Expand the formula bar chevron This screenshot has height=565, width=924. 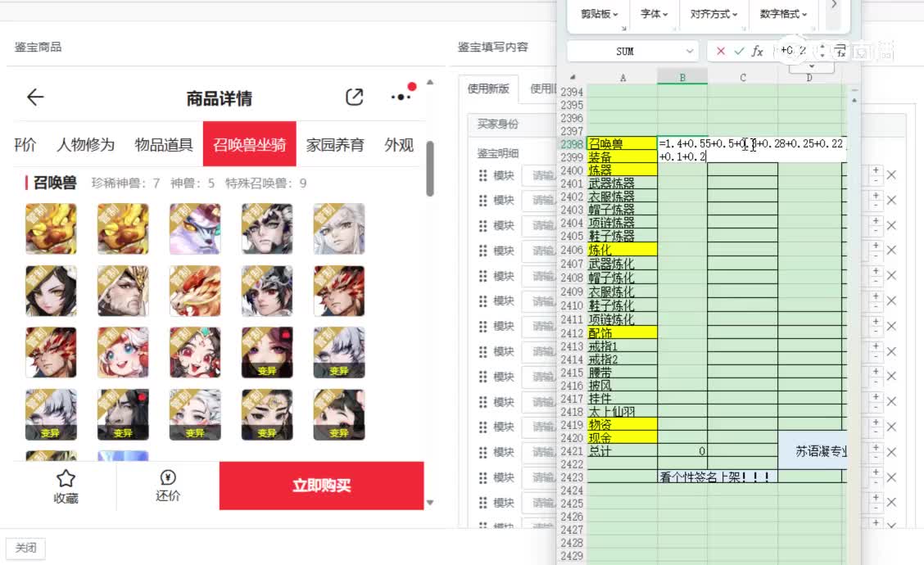click(812, 66)
